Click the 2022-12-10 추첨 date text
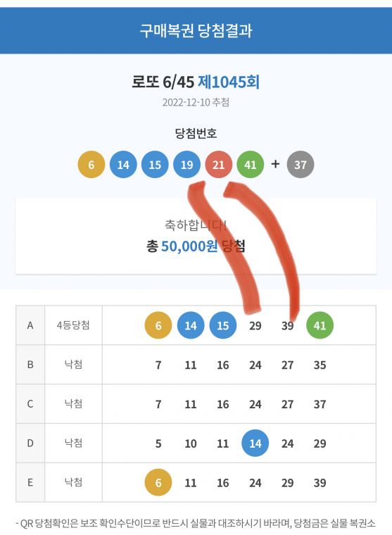 pyautogui.click(x=196, y=102)
